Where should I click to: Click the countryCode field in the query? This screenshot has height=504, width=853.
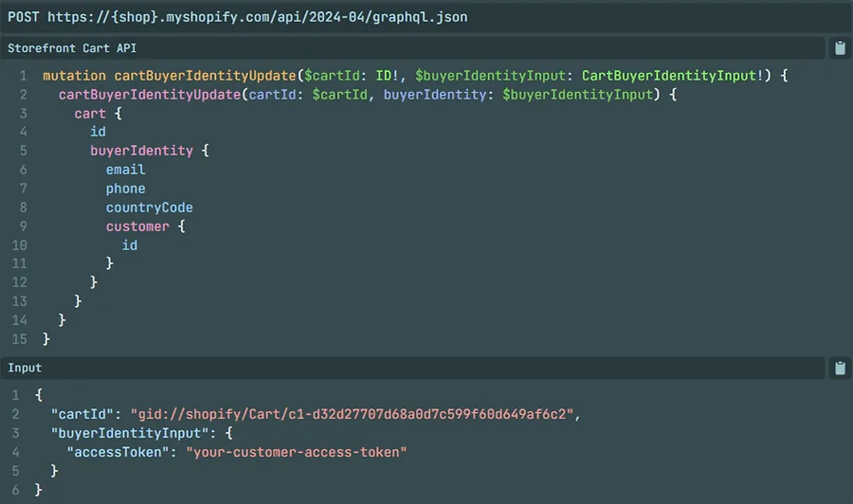[x=149, y=207]
